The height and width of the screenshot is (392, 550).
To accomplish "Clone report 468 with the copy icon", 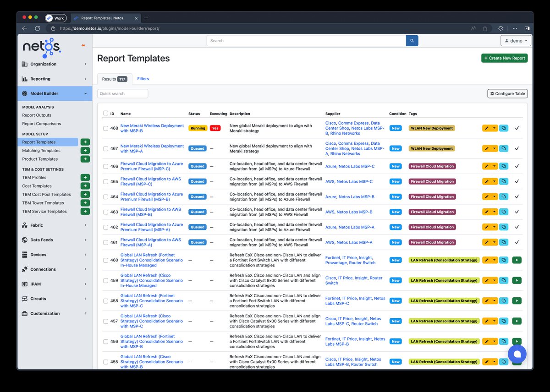I will (x=504, y=128).
